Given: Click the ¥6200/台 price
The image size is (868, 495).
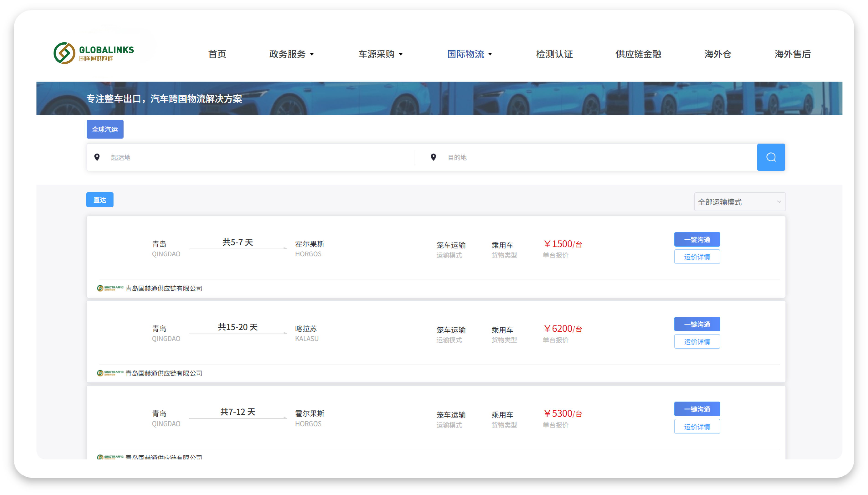Looking at the screenshot, I should (x=563, y=328).
